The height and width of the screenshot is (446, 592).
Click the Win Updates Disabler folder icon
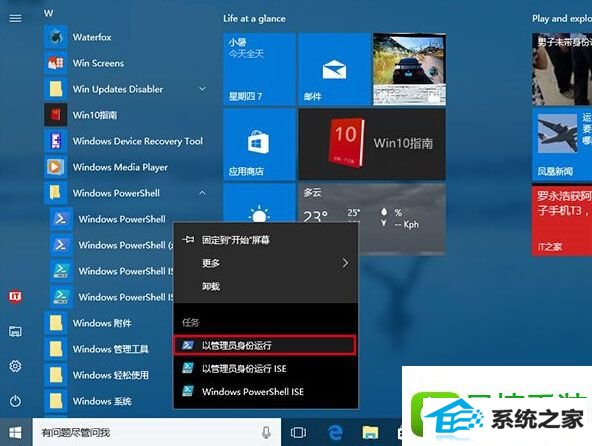click(56, 89)
